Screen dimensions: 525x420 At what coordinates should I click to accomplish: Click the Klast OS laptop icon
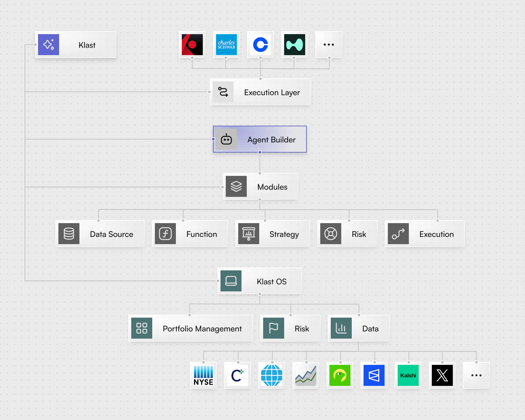231,281
